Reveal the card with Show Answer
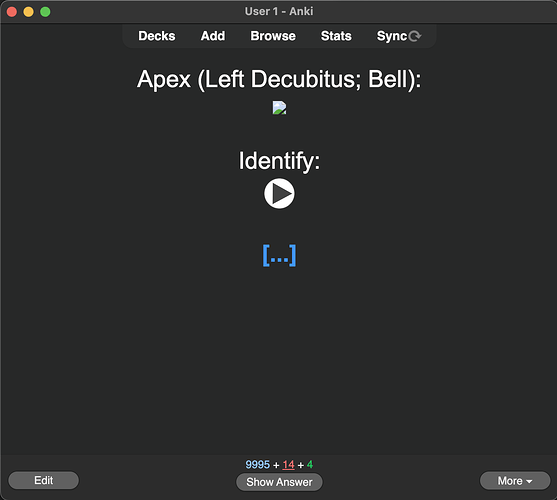The image size is (557, 500). click(279, 482)
